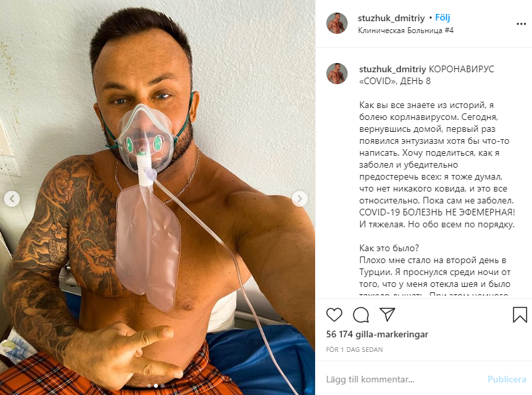Click caption author avatar picture
532x395 pixels.
[x=337, y=74]
